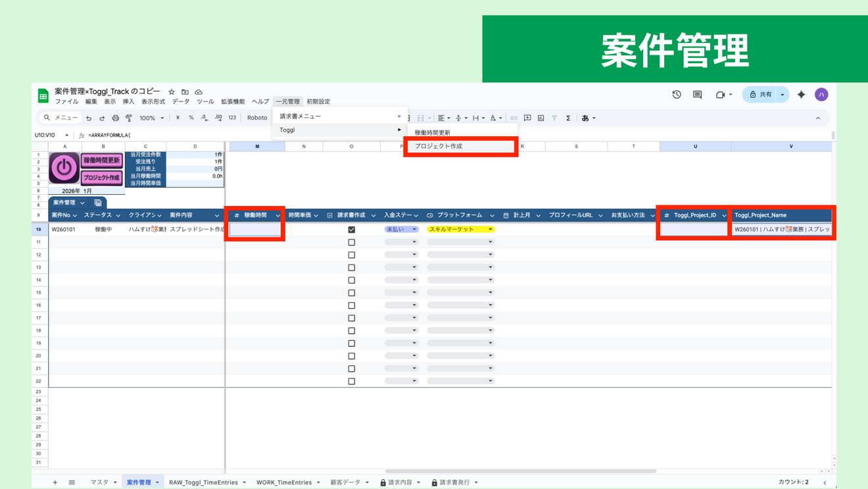The image size is (868, 489).
Task: Click the all sheets list icon
Action: 72,482
